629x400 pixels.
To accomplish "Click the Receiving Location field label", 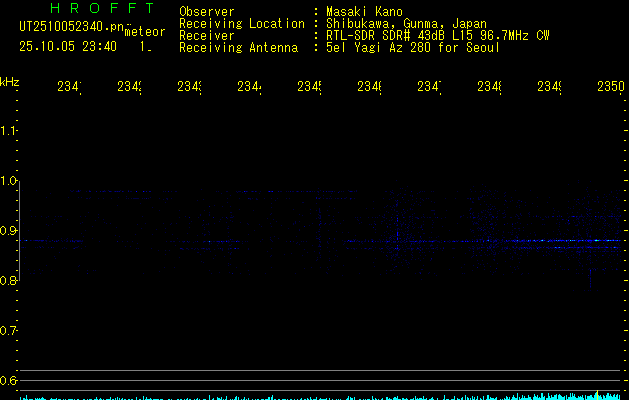I will click(x=241, y=23).
